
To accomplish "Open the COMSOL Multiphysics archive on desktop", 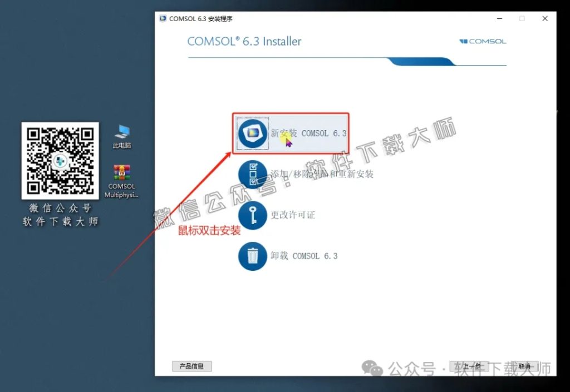I will tap(121, 172).
